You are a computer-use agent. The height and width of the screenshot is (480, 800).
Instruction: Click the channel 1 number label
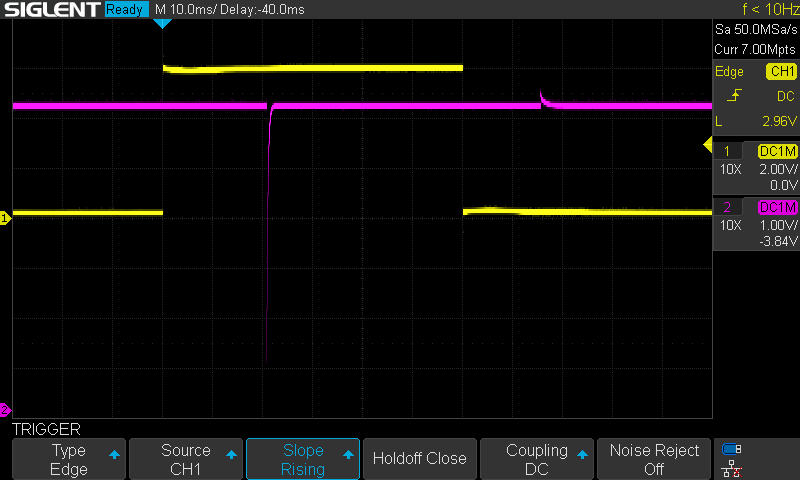(x=727, y=151)
